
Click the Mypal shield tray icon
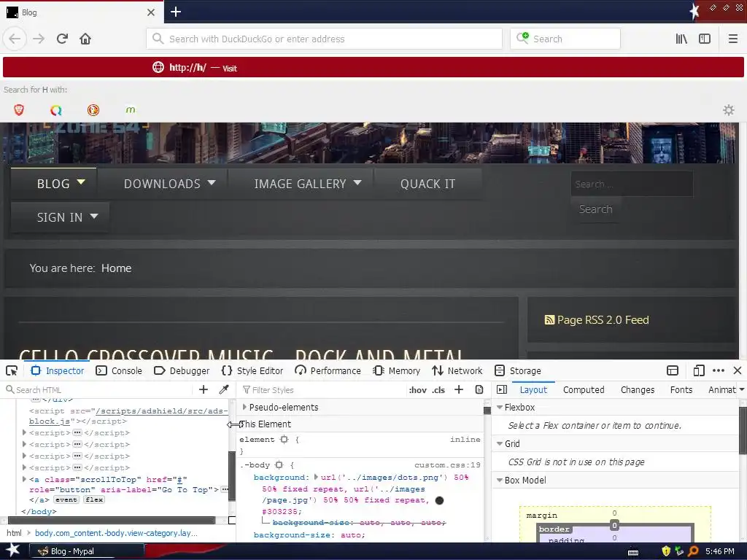(666, 551)
